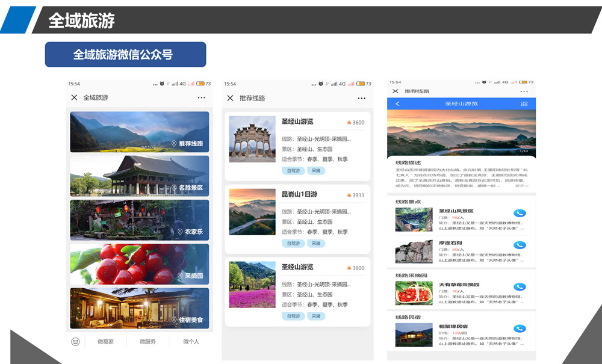The image size is (602, 364).
Task: Tap the location pin beside 农家乐
Action: [180, 232]
